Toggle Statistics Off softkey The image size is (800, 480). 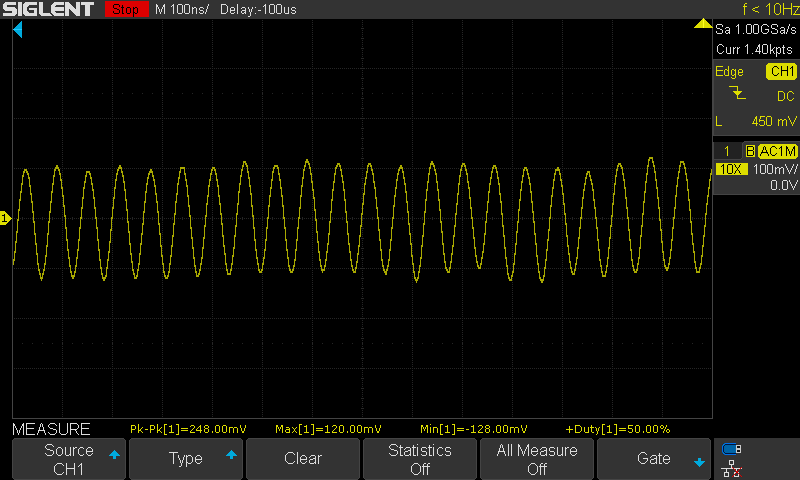419,459
